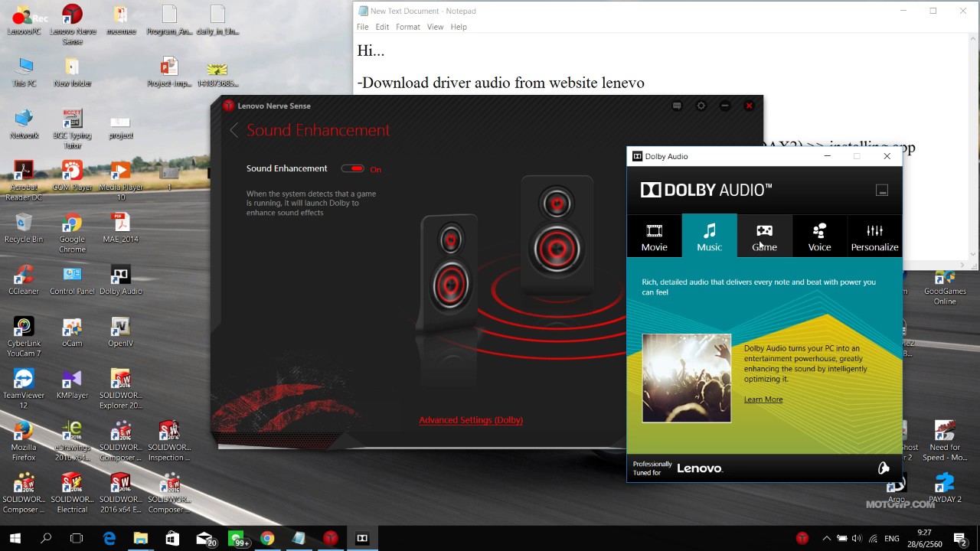The width and height of the screenshot is (980, 551).
Task: Click volume icon in system tray
Action: [857, 539]
